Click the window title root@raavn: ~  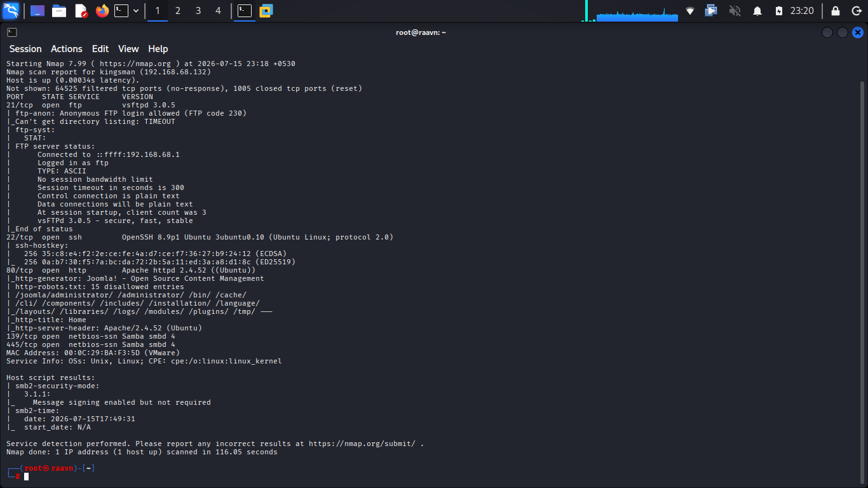coord(421,32)
